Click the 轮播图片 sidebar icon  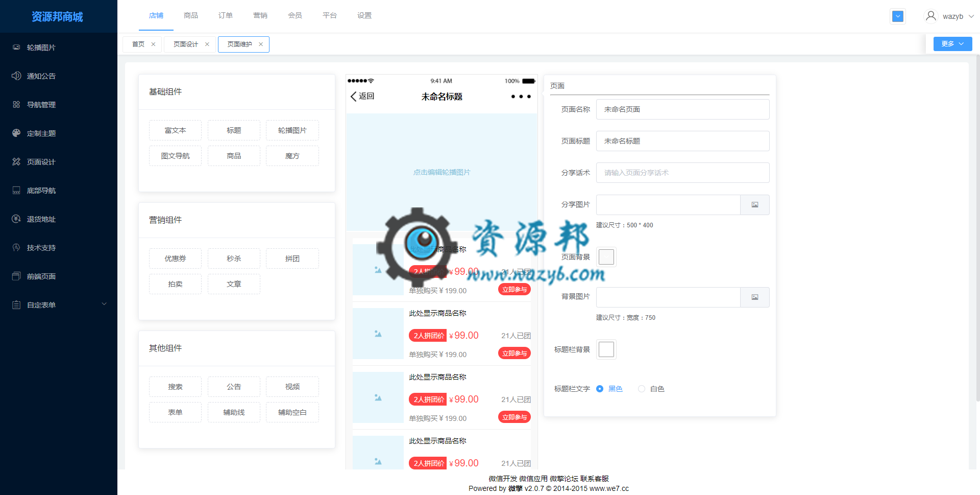click(16, 47)
